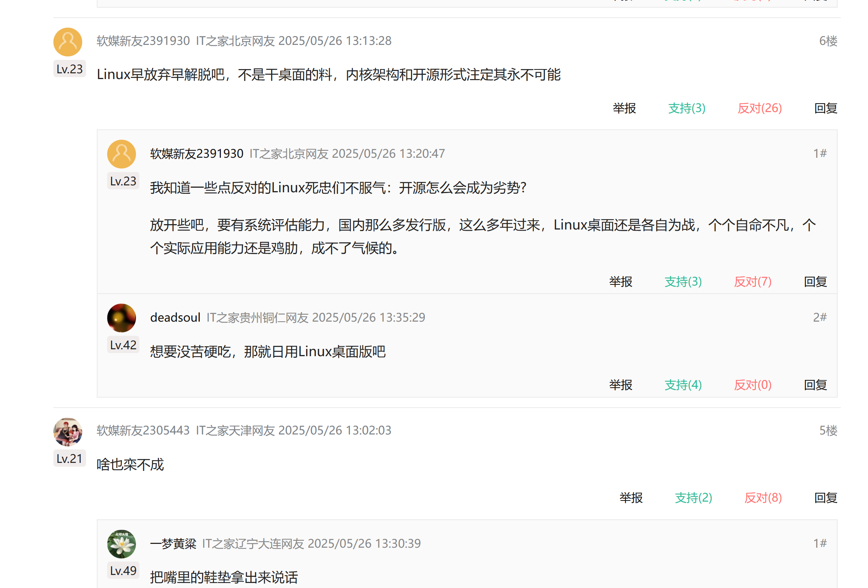The width and height of the screenshot is (868, 588).
Task: Open avatar of 6楼 commenter 软媒新友2391930
Action: pos(68,42)
